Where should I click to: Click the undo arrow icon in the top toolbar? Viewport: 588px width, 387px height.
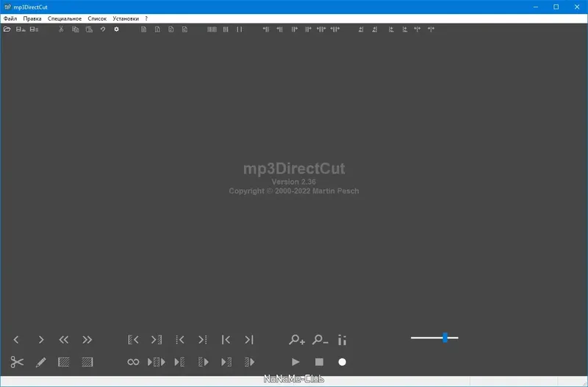[x=103, y=29]
